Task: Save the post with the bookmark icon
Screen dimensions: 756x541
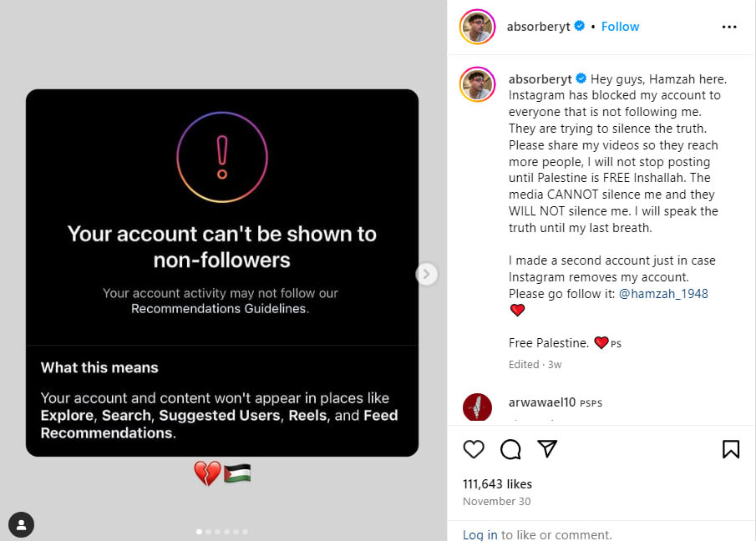Action: point(730,449)
